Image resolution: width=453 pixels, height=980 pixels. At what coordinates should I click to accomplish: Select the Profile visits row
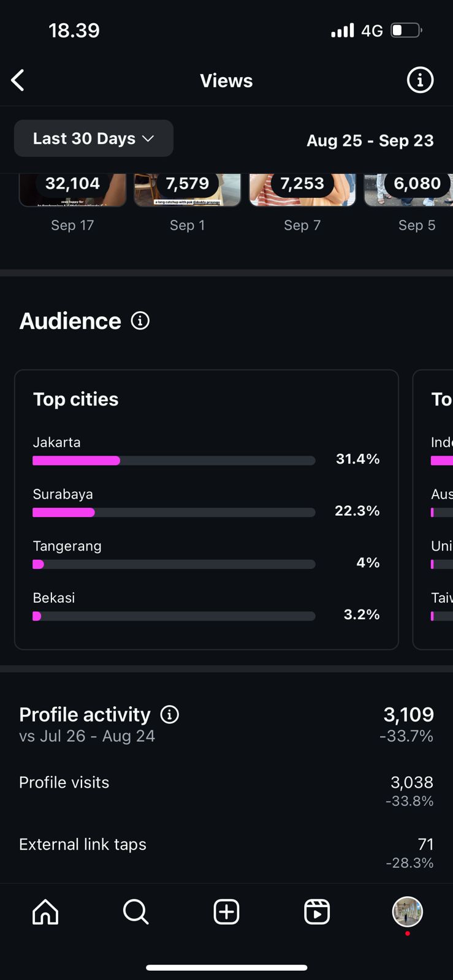(x=226, y=789)
